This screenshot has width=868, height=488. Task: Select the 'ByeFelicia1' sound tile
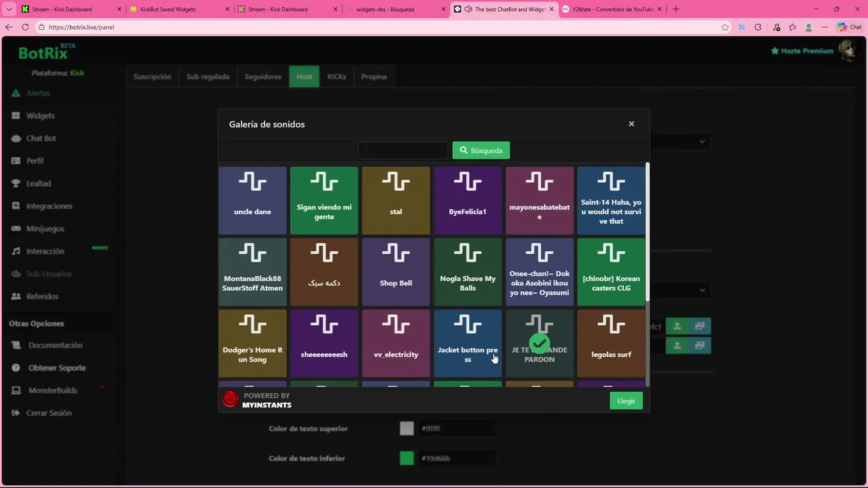click(468, 201)
